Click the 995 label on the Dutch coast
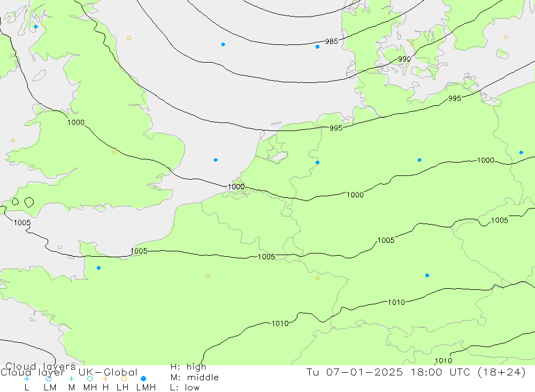 (x=336, y=128)
